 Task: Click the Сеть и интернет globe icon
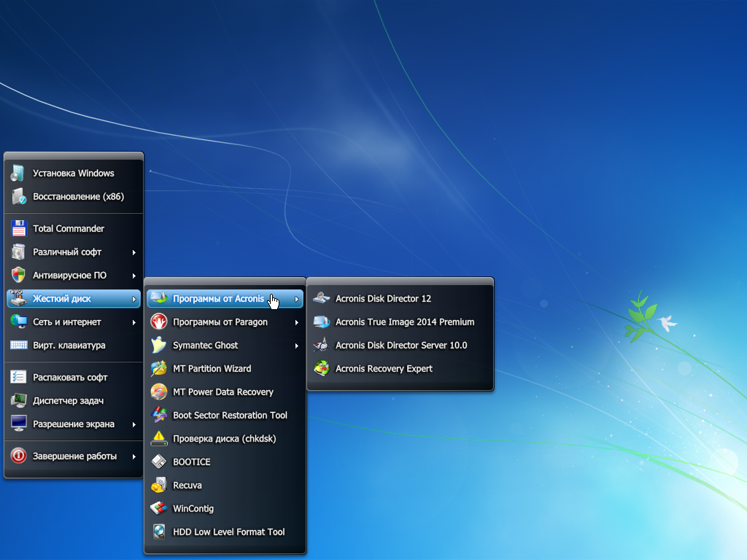(x=18, y=322)
